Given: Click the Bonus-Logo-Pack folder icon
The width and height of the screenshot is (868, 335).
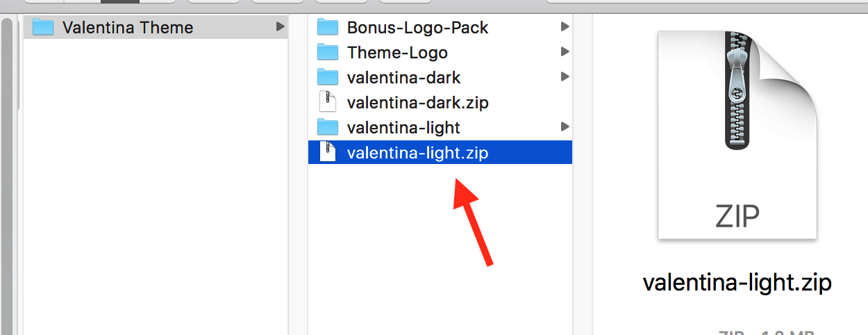Looking at the screenshot, I should [327, 27].
